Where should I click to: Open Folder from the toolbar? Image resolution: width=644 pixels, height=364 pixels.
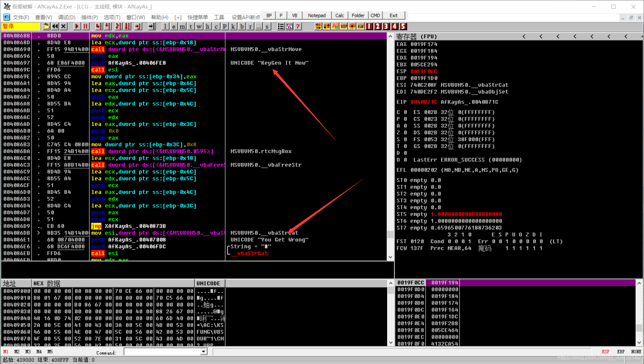358,15
